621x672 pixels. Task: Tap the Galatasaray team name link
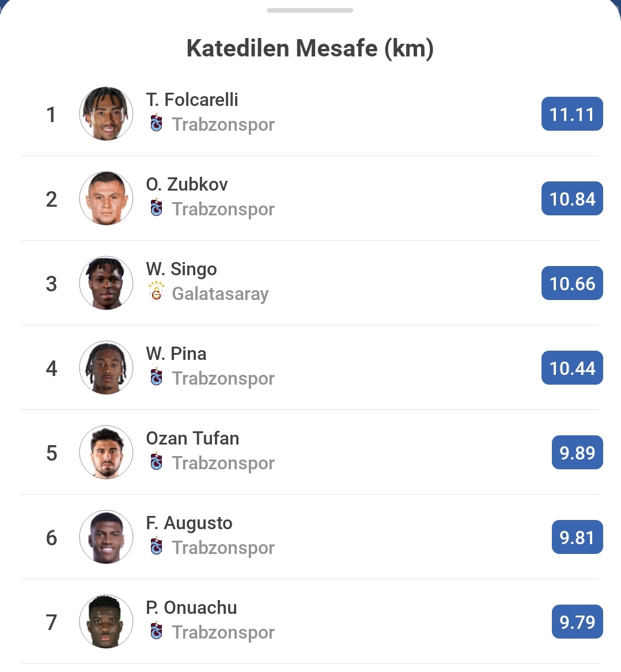(220, 294)
